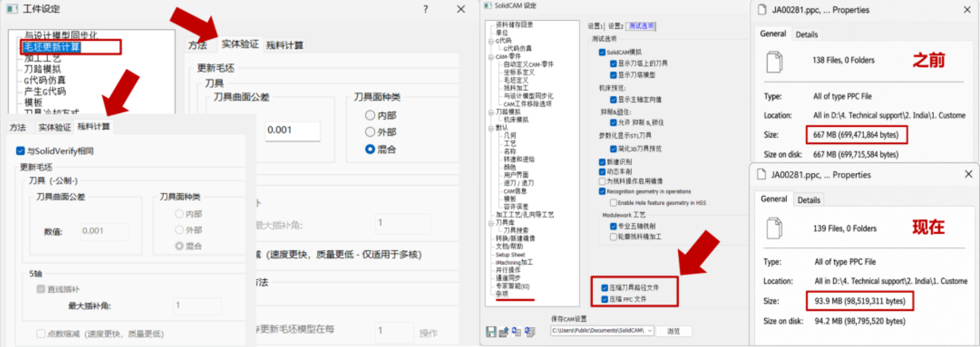Enable 轮廓残料精加工 checkbox

[x=613, y=237]
